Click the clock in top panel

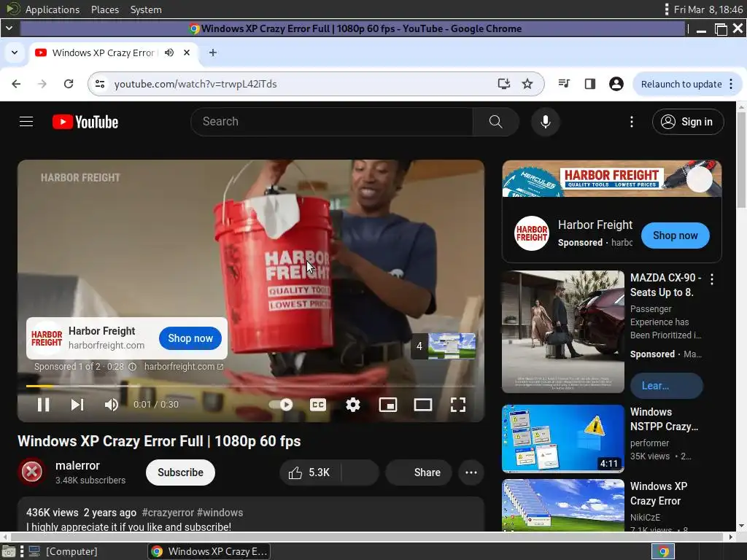click(708, 9)
